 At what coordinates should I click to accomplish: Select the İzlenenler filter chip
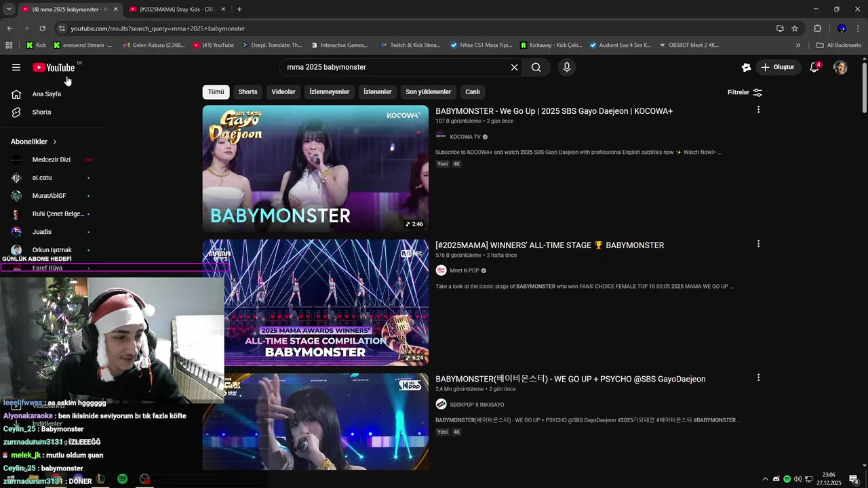(x=378, y=92)
